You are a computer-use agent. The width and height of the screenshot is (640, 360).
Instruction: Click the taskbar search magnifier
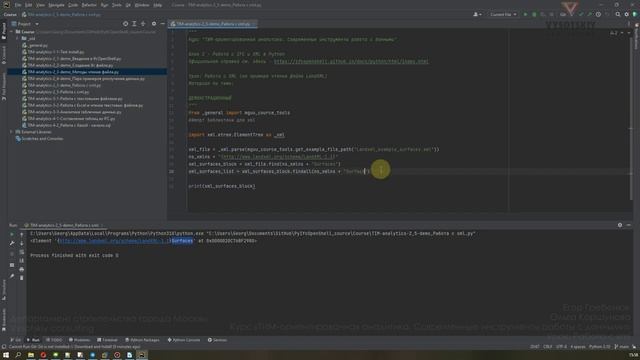click(18, 355)
